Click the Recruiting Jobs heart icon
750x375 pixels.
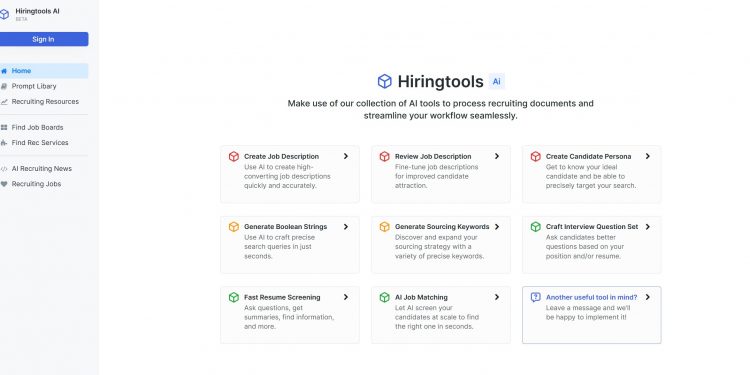[4, 184]
